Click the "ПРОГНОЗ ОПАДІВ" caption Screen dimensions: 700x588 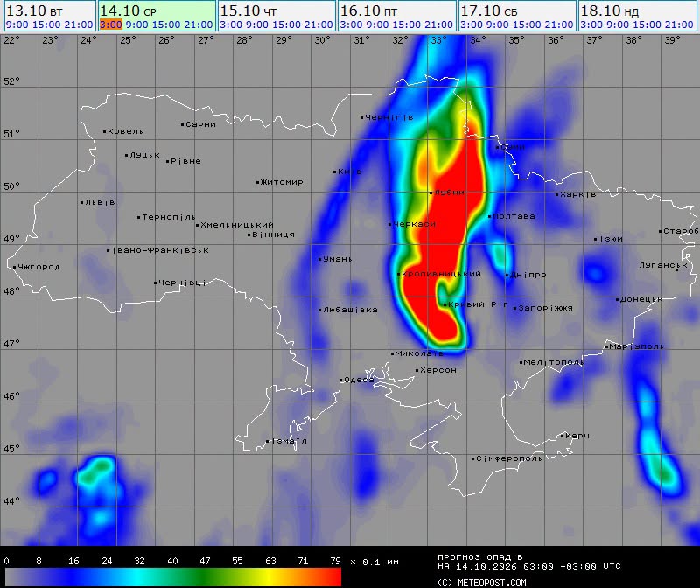point(479,557)
